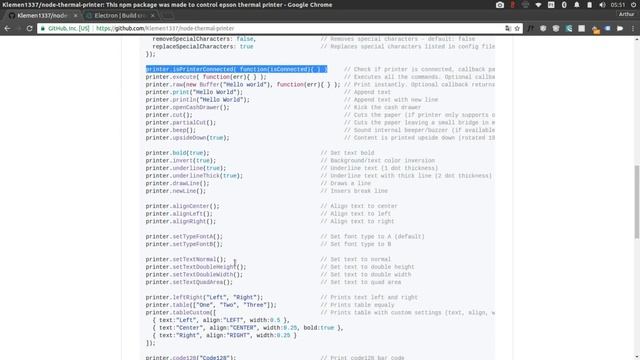Open the camera indicator in the top panel
640x360 pixels.
point(500,5)
